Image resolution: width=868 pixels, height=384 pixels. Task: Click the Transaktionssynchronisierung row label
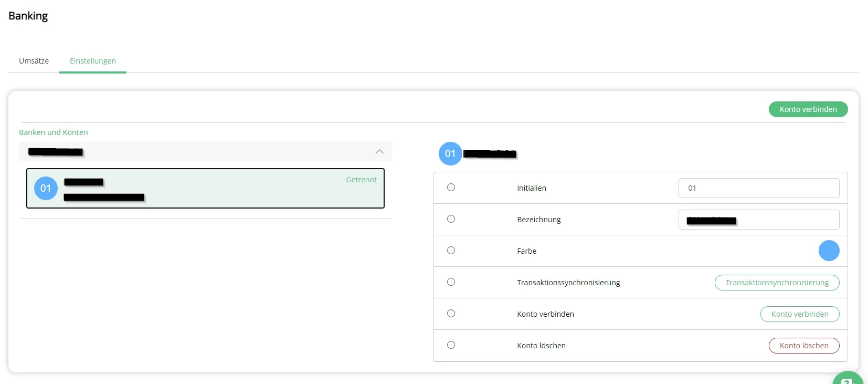point(568,283)
